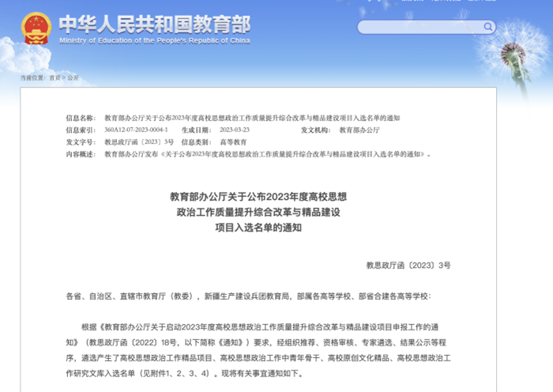Click the English 'Ministry of Education' subtitle
This screenshot has height=392, width=553.
155,41
